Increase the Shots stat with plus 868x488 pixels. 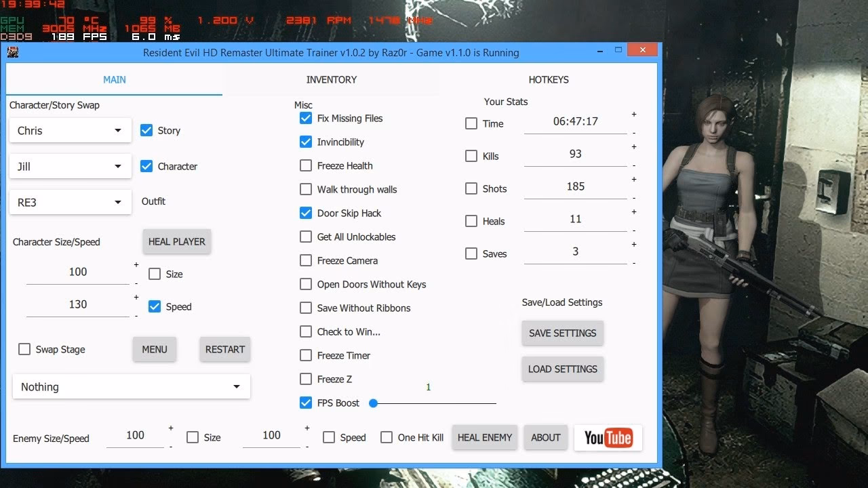(x=634, y=180)
